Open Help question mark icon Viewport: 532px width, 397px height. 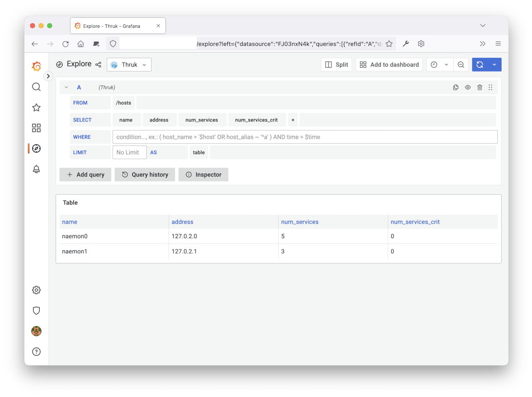pyautogui.click(x=36, y=352)
